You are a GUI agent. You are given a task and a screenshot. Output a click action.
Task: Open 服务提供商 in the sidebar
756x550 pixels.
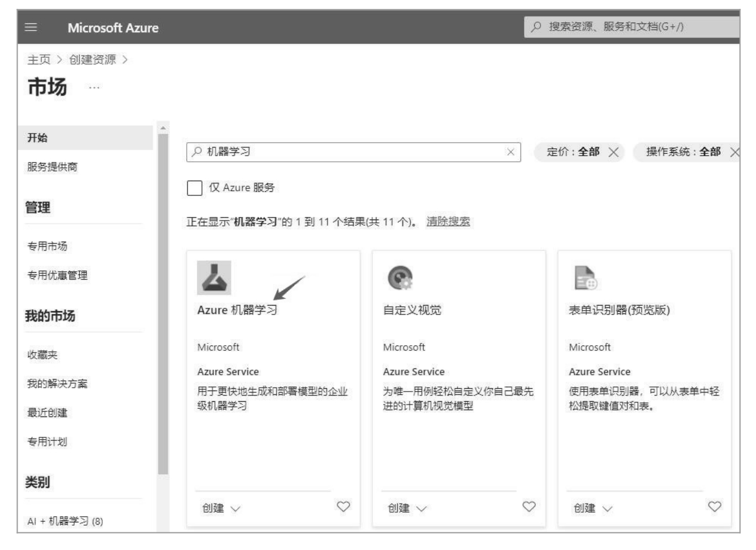coord(52,167)
